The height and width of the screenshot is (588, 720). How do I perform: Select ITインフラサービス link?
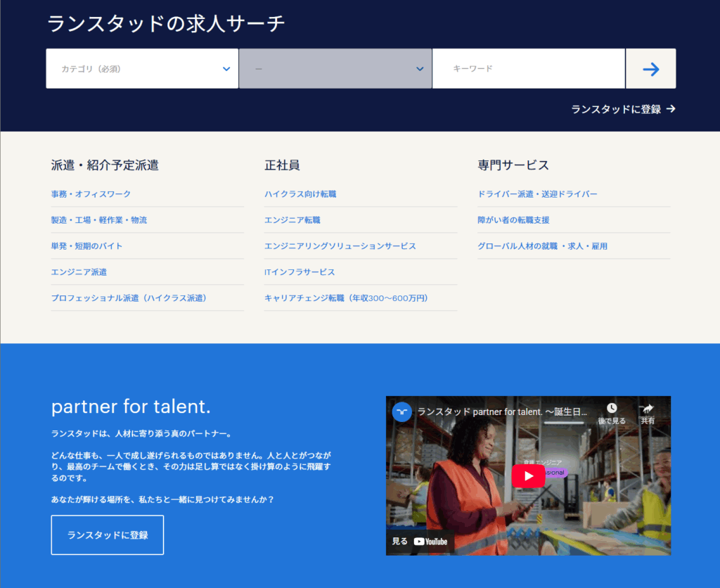coord(300,272)
